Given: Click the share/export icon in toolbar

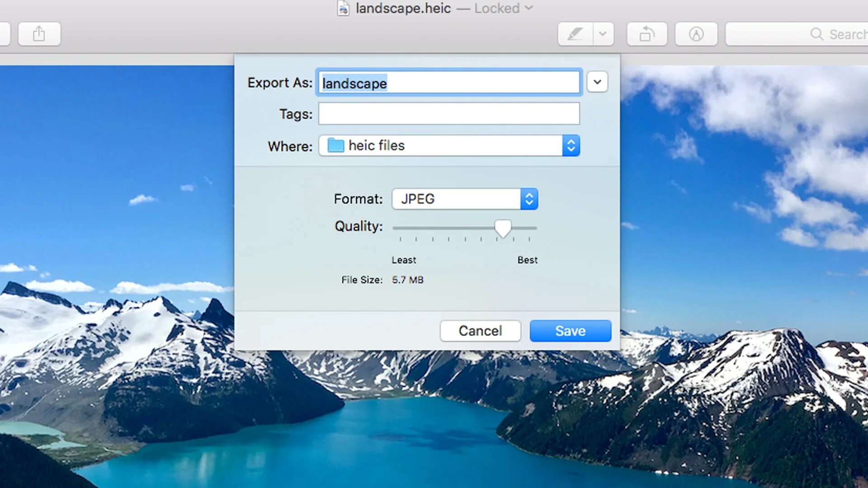Looking at the screenshot, I should [x=39, y=34].
